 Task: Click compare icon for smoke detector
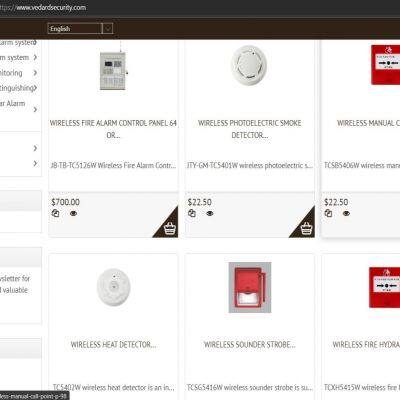click(192, 213)
